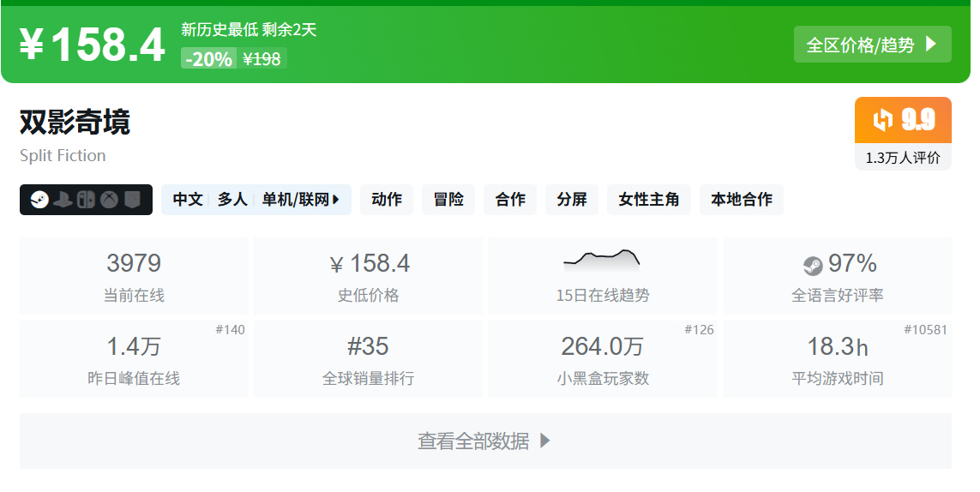This screenshot has width=980, height=492.
Task: Click the 昨日峰值在线 1.4万 card
Action: click(x=134, y=359)
